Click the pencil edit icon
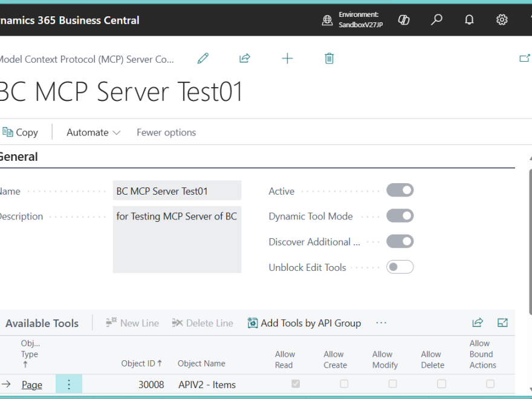Screen dimensions: 532x399 (x=203, y=59)
